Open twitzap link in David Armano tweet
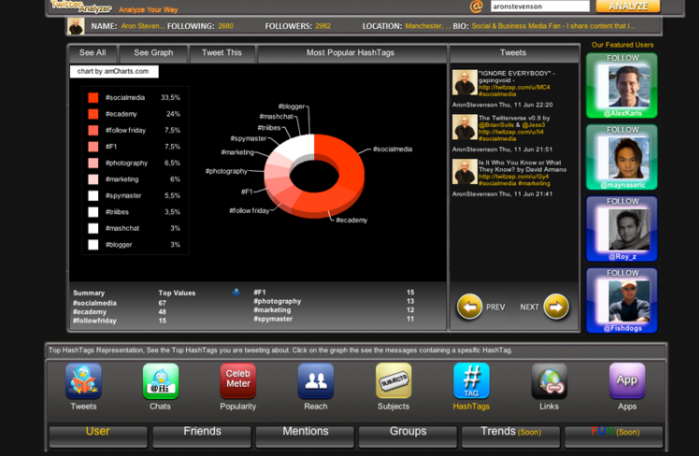This screenshot has height=456, width=699. pos(514,177)
